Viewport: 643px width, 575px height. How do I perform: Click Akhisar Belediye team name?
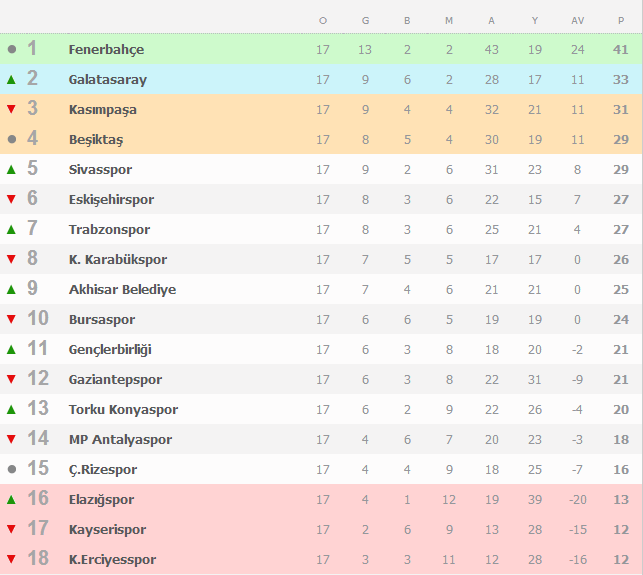(122, 290)
